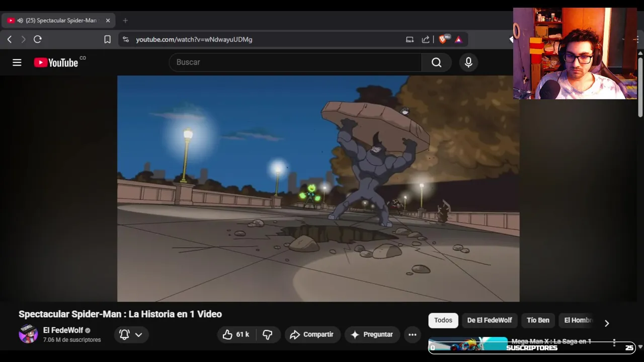Select the Todos filter chip

pyautogui.click(x=443, y=320)
